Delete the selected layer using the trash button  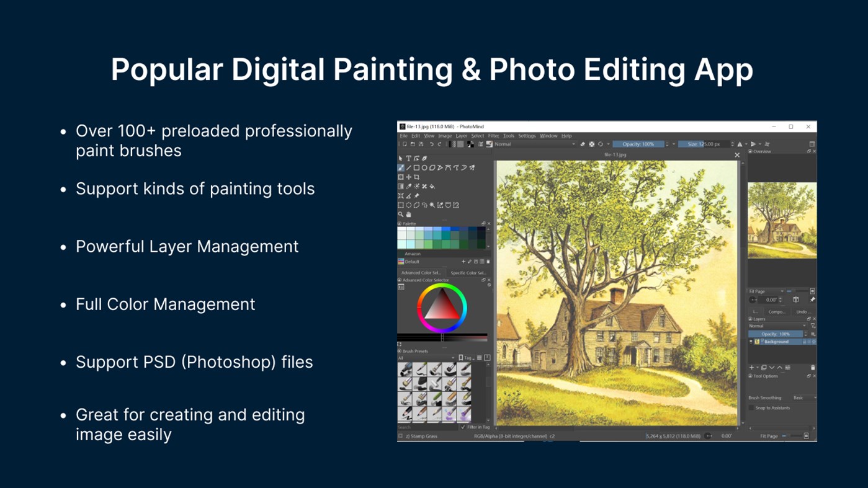(x=813, y=367)
